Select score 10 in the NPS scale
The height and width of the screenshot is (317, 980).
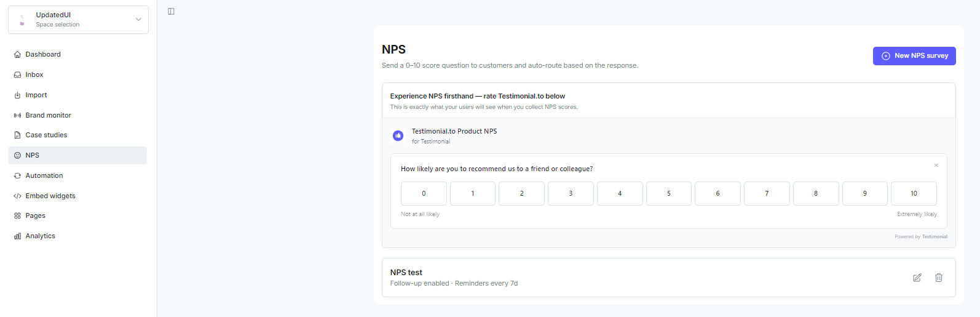coord(914,193)
